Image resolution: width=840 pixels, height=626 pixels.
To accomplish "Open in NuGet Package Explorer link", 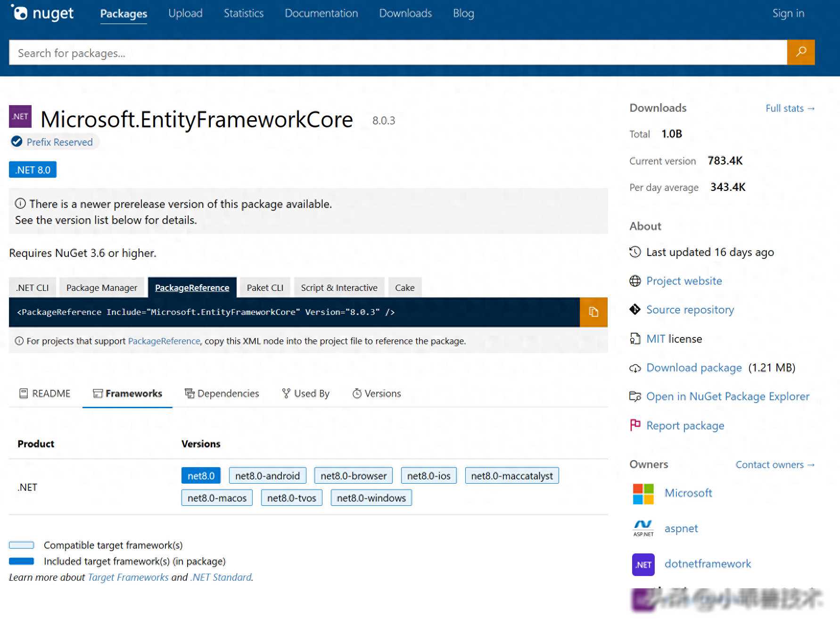I will [728, 396].
